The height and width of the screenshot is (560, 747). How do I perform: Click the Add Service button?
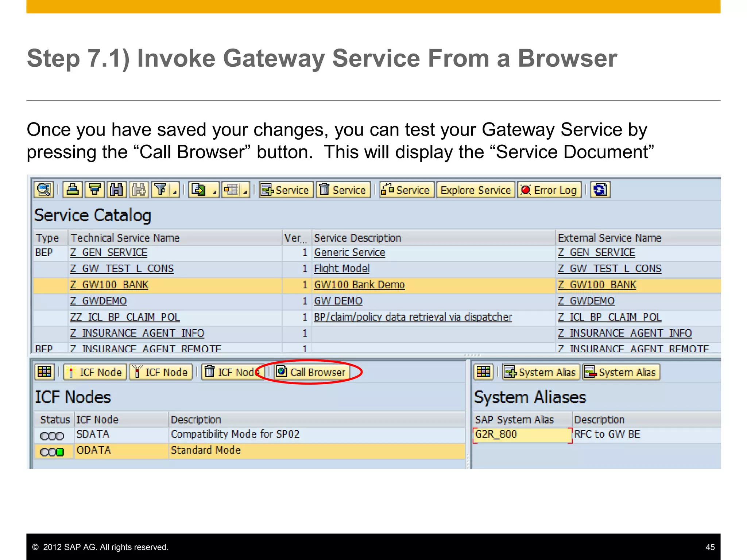(286, 190)
